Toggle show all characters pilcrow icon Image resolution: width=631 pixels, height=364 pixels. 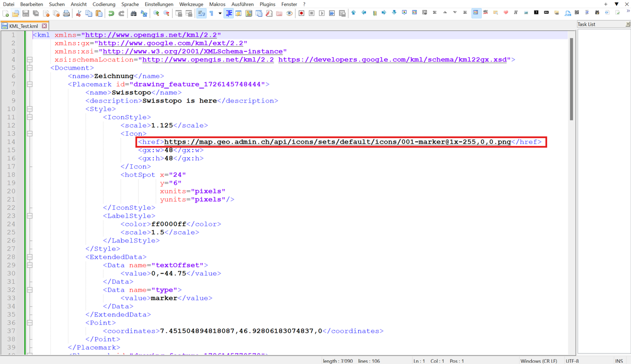point(212,13)
